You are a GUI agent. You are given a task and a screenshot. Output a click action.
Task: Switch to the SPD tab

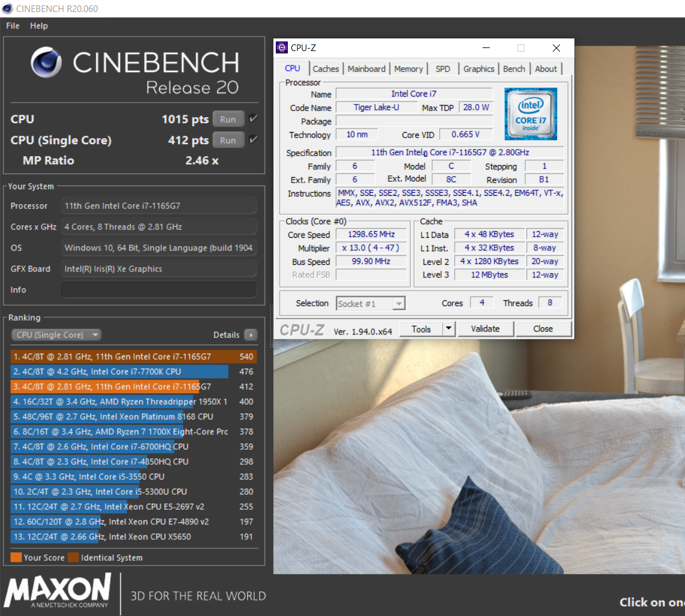442,69
